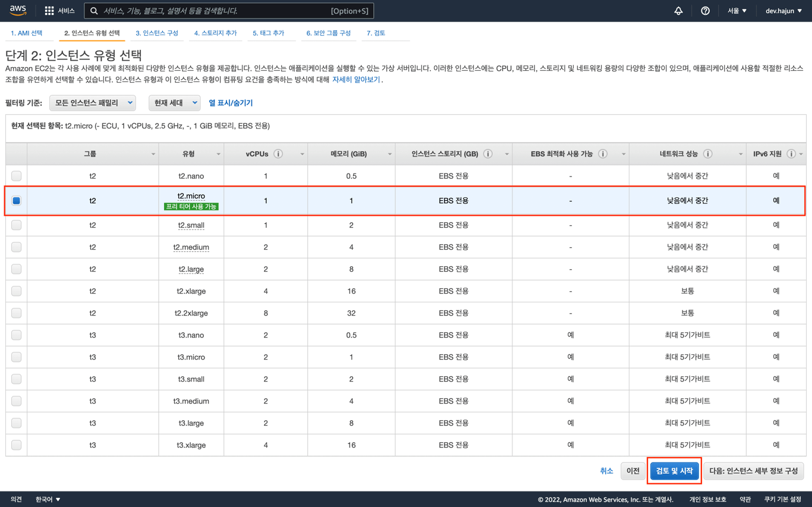Open the 서울 region dropdown
The width and height of the screenshot is (812, 507).
(x=737, y=11)
